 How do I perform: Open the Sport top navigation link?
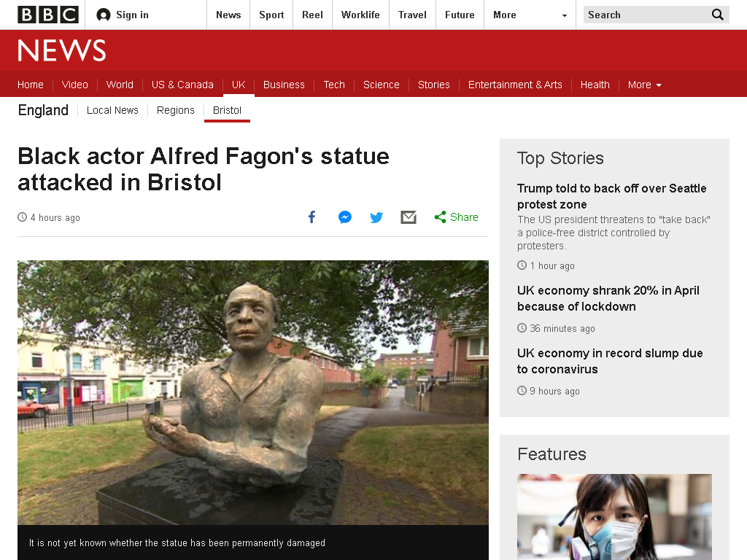point(271,15)
